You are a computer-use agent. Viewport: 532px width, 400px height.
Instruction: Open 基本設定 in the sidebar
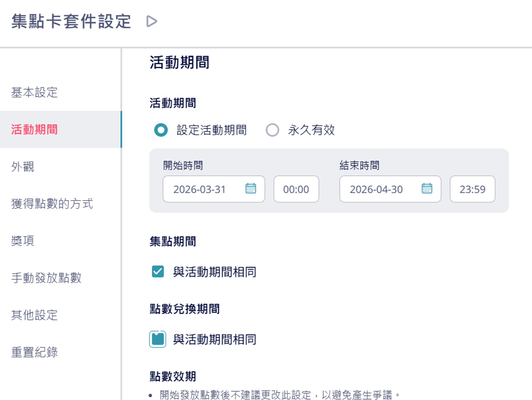(x=34, y=92)
